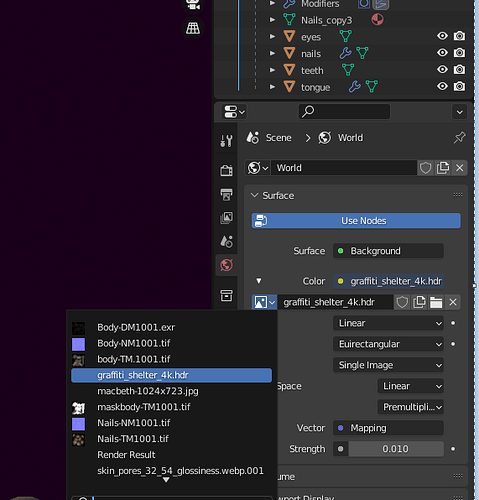Viewport: 479px width, 500px height.
Task: Click the properties search field
Action: (344, 111)
